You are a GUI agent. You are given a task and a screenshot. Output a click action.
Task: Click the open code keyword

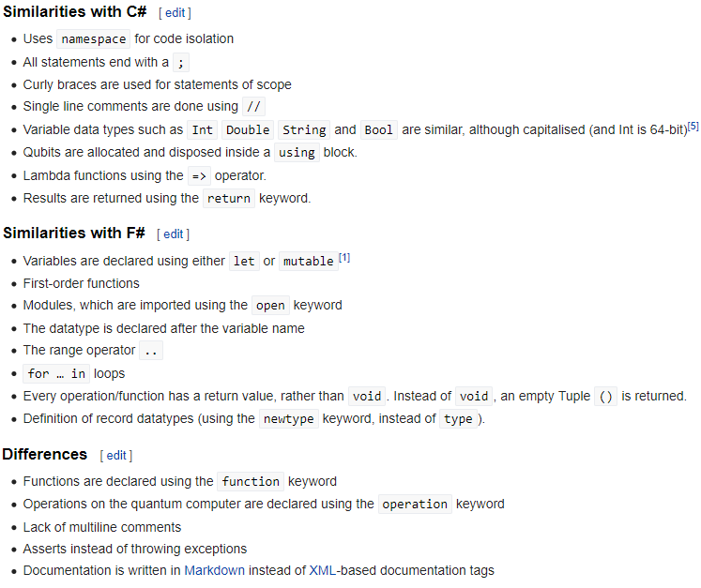270,306
